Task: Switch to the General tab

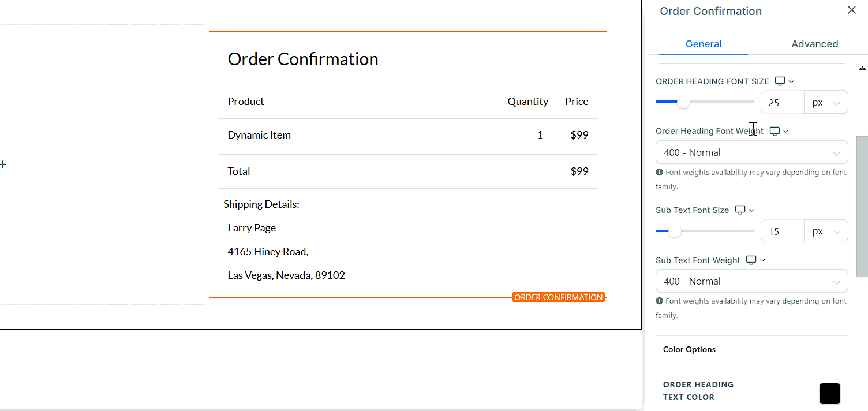Action: click(704, 44)
